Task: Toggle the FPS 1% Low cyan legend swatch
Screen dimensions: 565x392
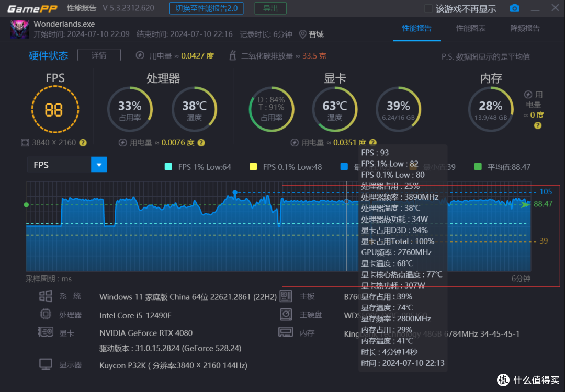Action: tap(168, 167)
